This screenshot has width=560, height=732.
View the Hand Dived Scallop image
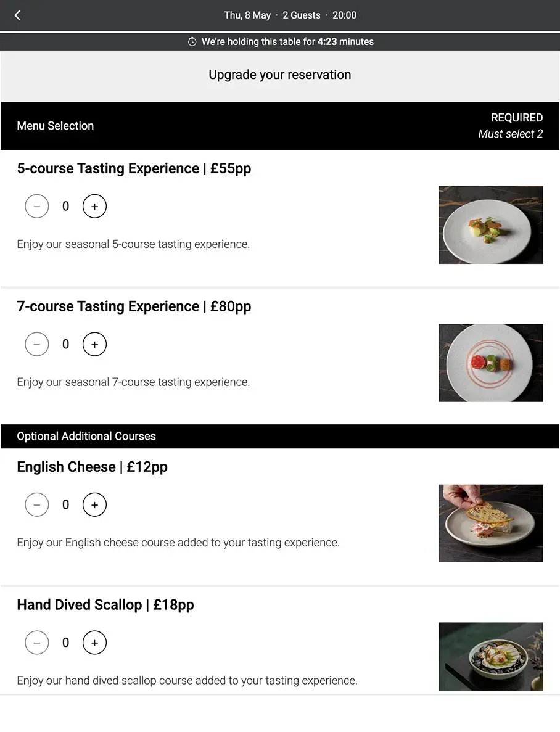coord(491,656)
